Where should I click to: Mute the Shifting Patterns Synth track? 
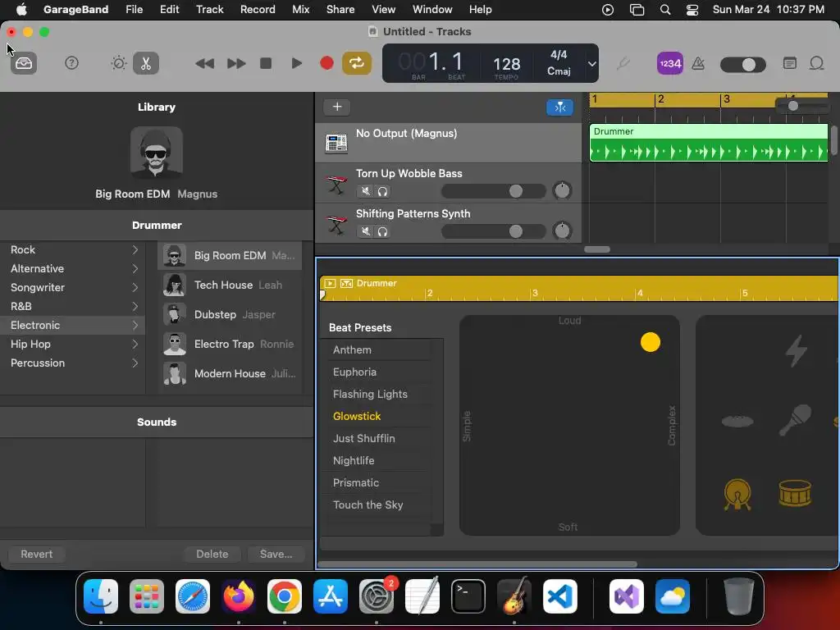coord(365,231)
